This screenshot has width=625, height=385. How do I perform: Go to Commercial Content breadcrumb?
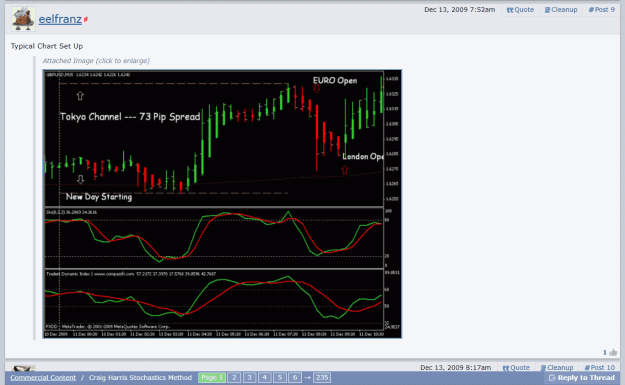point(43,377)
